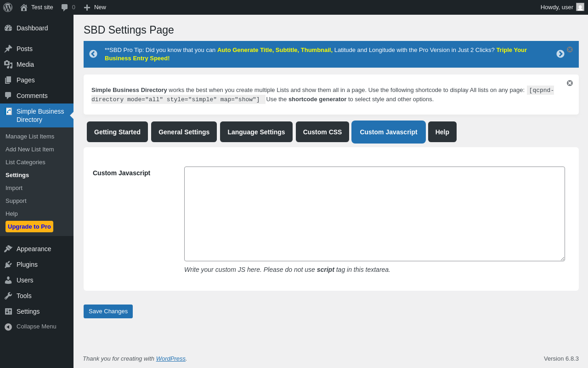Screen dimensions: 588x368
Task: Click the Pages icon in sidebar
Action: [x=8, y=80]
